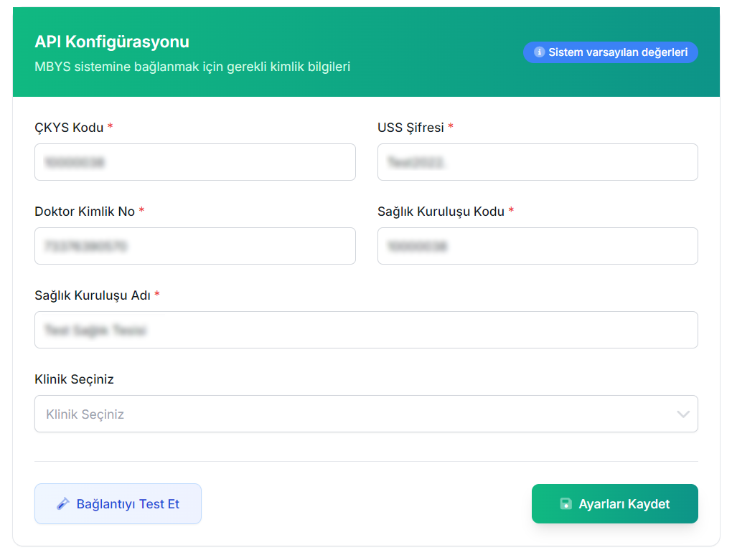Click the Sağlık Kuruluşu Kodu text box

point(538,246)
